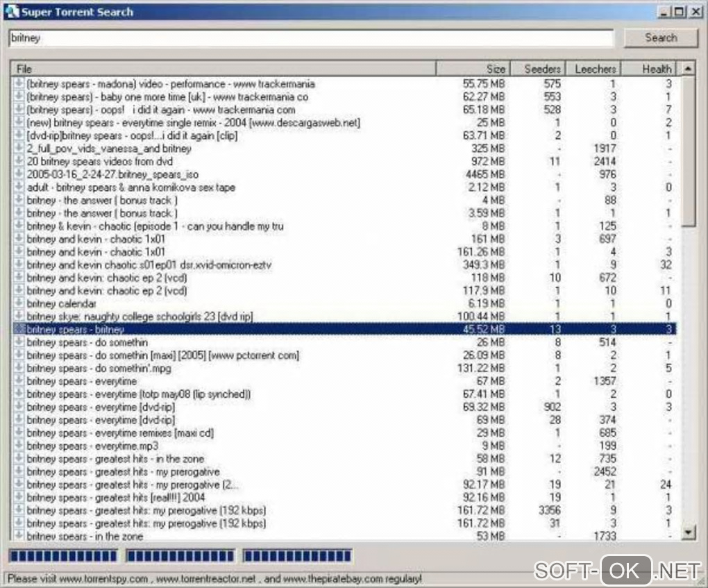
Task: Click download icon for 'britney calendar' row
Action: click(x=19, y=303)
